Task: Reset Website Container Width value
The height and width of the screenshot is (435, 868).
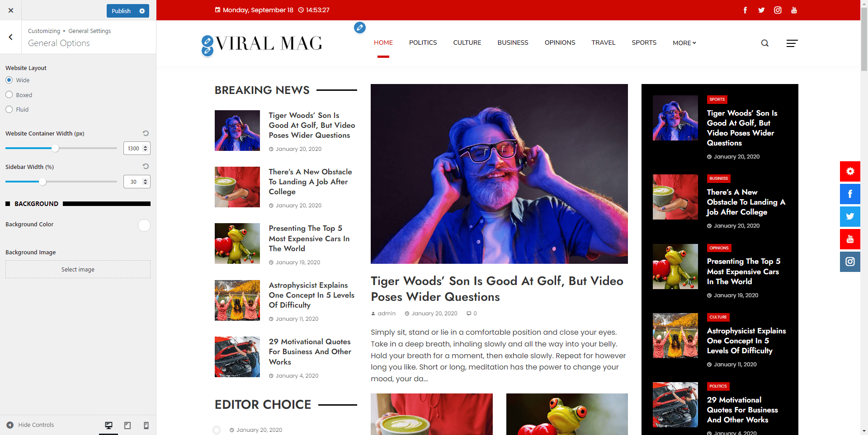Action: point(146,133)
